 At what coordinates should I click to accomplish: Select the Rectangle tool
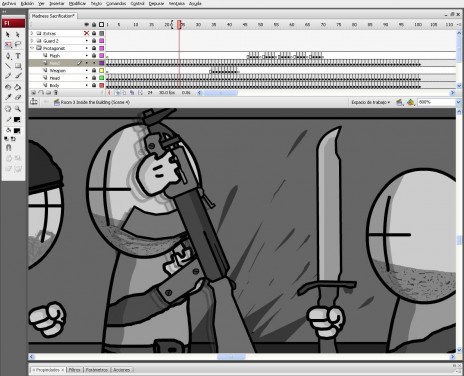click(x=18, y=66)
